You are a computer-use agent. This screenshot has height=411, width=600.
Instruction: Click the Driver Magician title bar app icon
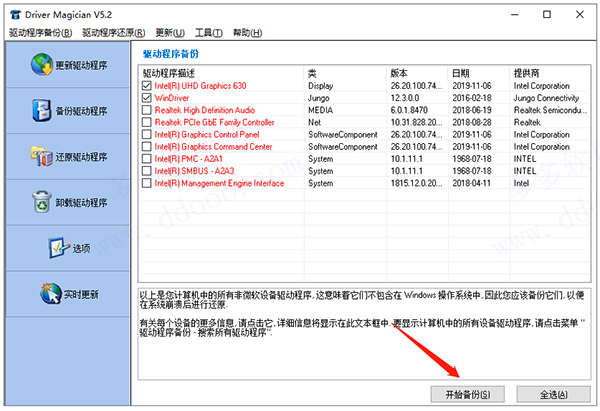point(15,15)
